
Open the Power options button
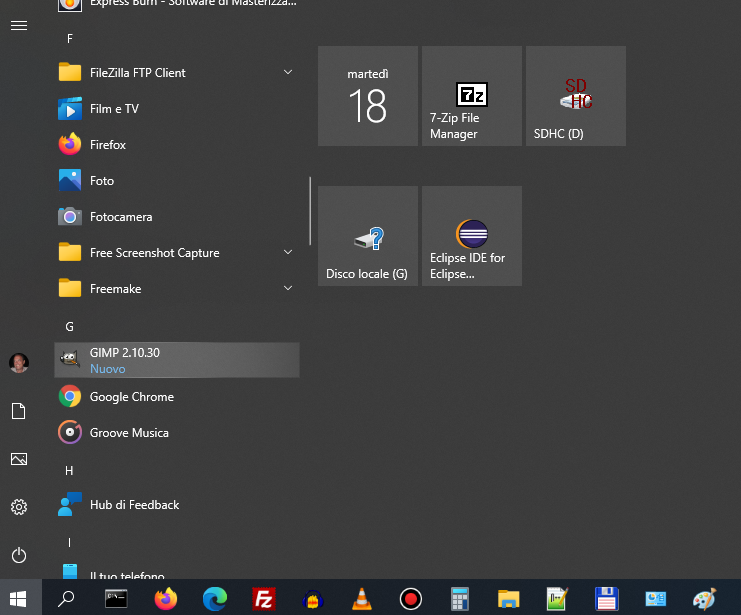(19, 555)
